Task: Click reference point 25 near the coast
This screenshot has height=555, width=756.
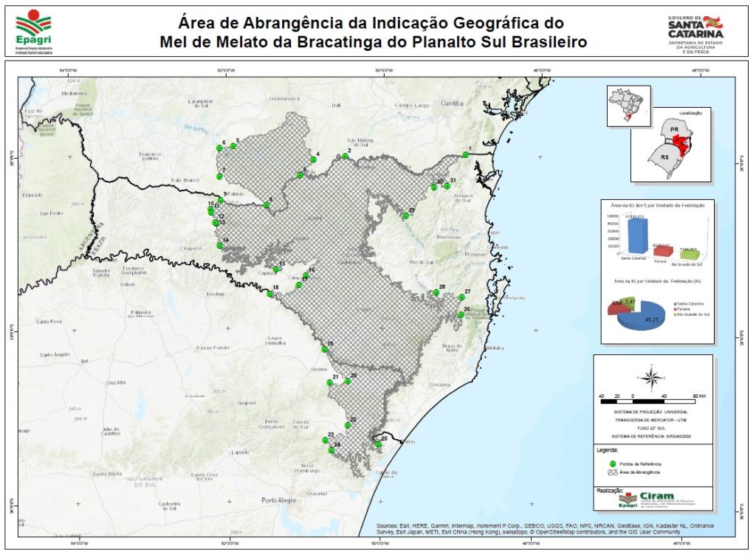Action: pyautogui.click(x=378, y=444)
